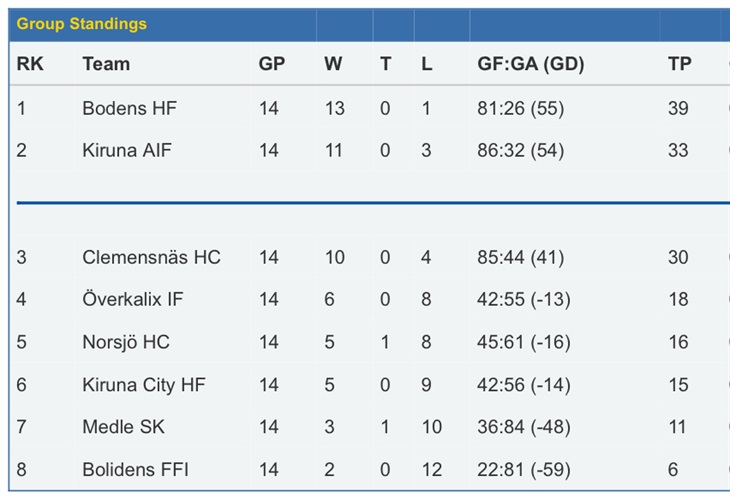The height and width of the screenshot is (500, 730).
Task: Open the Kiruna City HF team link
Action: (144, 385)
